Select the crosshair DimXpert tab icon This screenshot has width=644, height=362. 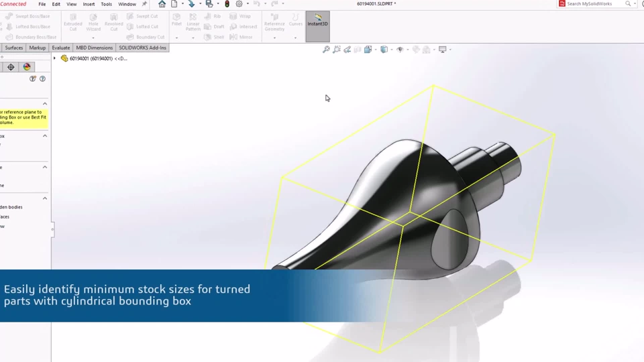tap(11, 67)
